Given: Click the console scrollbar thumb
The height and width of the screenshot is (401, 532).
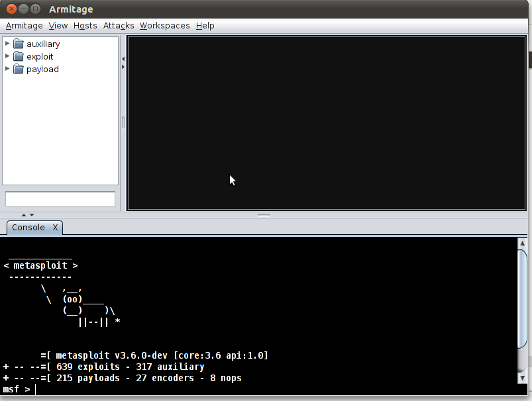Looking at the screenshot, I should pyautogui.click(x=522, y=298).
